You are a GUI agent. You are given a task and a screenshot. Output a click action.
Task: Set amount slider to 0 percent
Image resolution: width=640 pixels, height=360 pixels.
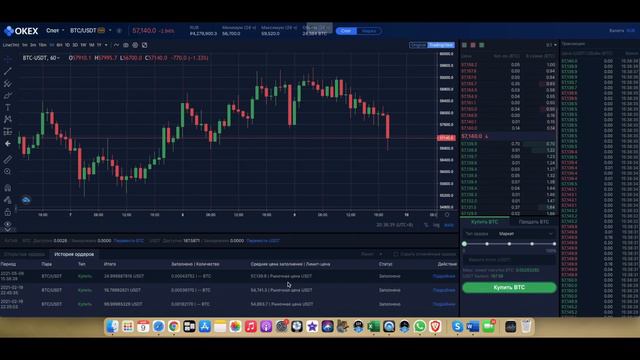point(464,244)
